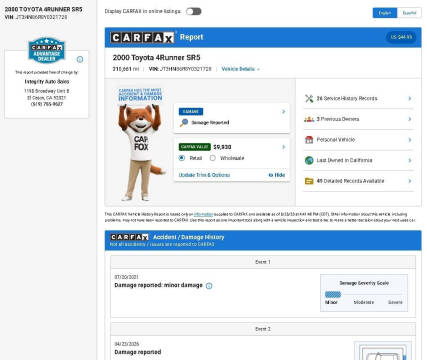The width and height of the screenshot is (427, 360).
Task: Click the CARFAX Advantage Dealer badge
Action: coord(46,50)
